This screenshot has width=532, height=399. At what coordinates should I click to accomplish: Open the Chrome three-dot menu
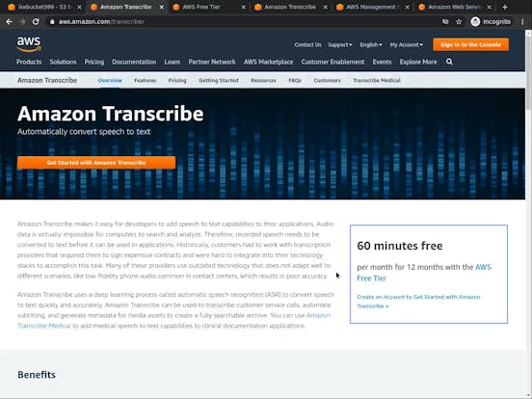522,22
